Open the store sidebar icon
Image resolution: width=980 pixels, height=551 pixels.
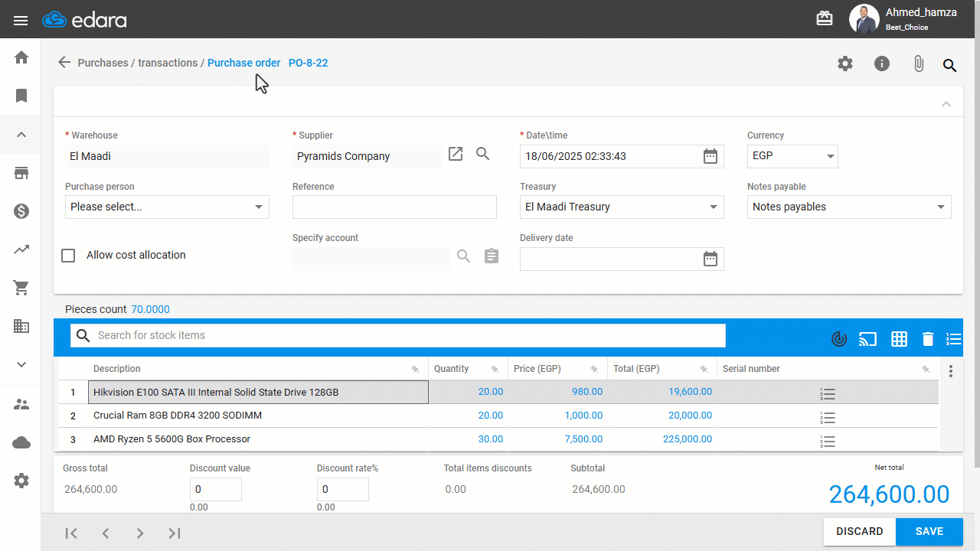coord(21,173)
